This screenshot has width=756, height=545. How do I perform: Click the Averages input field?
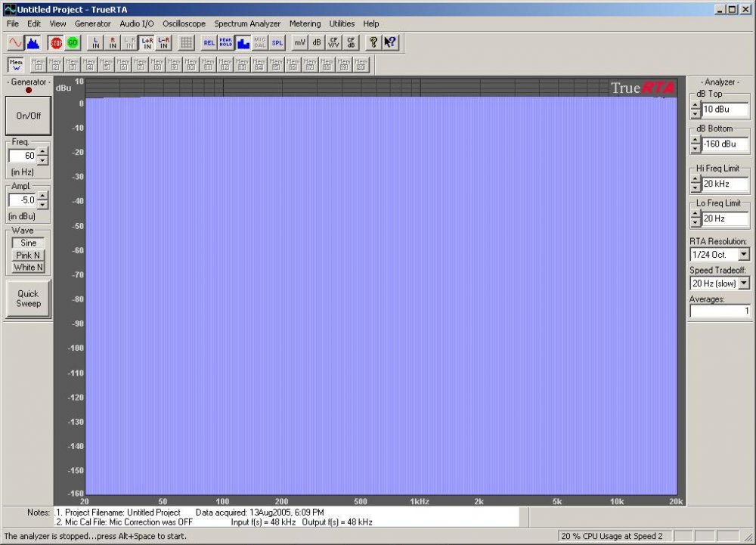pos(720,311)
